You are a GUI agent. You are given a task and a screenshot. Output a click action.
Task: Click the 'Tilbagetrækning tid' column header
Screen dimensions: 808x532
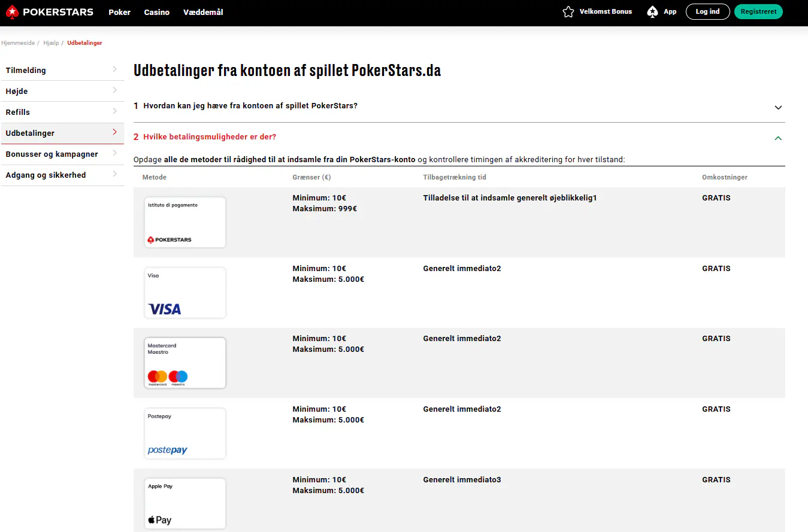[x=454, y=177]
